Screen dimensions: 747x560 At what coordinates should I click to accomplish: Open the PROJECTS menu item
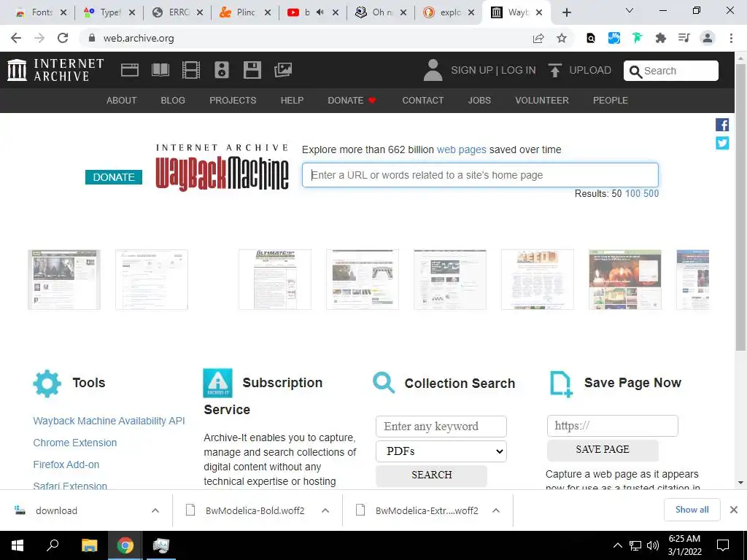coord(233,101)
